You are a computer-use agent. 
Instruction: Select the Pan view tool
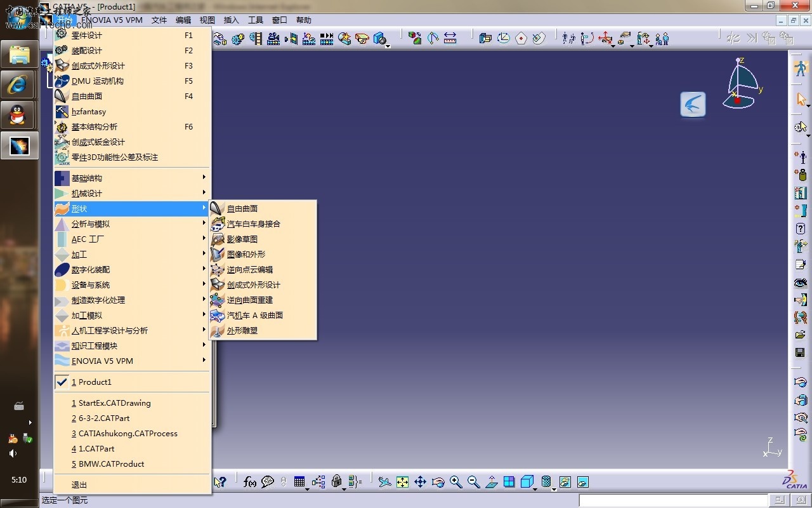click(420, 482)
